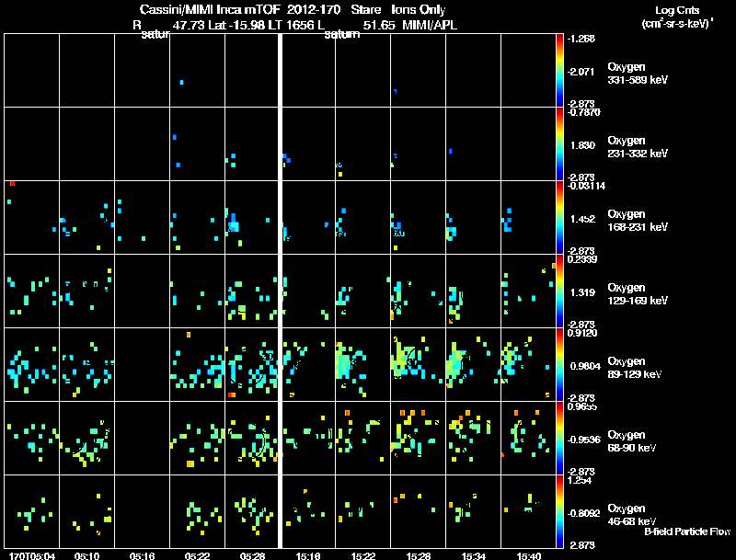The width and height of the screenshot is (736, 560).
Task: Click the Cassini/MIMI Inca mTOF title
Action: point(210,9)
